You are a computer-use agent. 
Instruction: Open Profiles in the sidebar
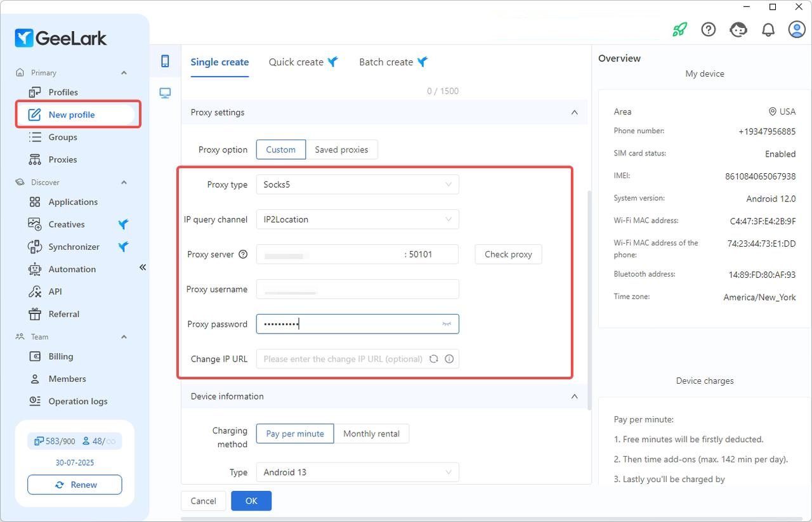63,92
